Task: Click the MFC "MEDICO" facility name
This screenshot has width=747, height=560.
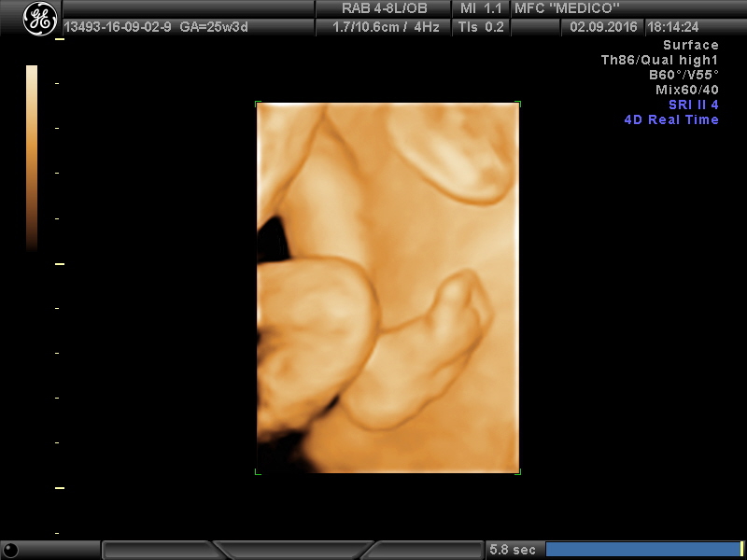Action: click(567, 8)
